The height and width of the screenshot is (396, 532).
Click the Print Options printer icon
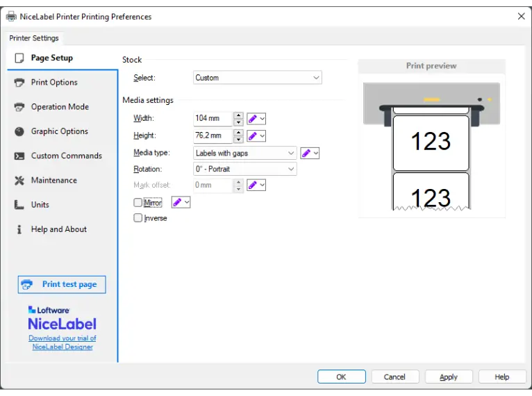tap(19, 83)
